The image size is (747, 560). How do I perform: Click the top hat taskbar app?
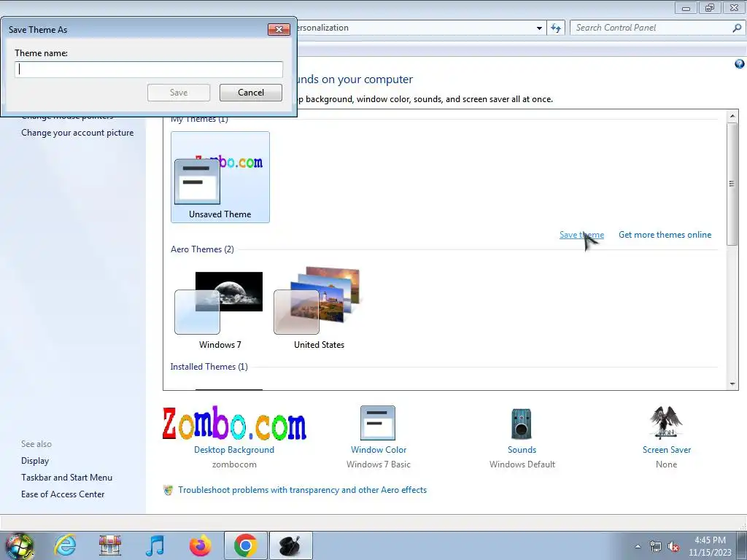(291, 545)
